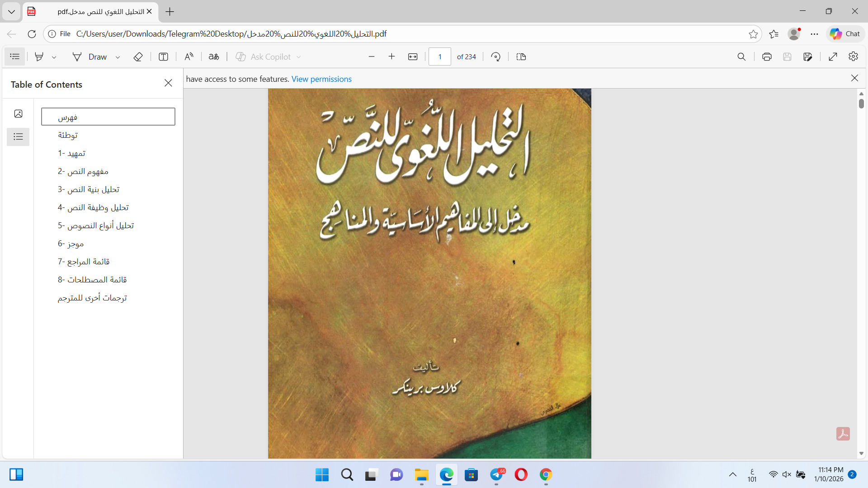Rotate the PDF page
Screen dimensions: 868x488
[x=496, y=57]
